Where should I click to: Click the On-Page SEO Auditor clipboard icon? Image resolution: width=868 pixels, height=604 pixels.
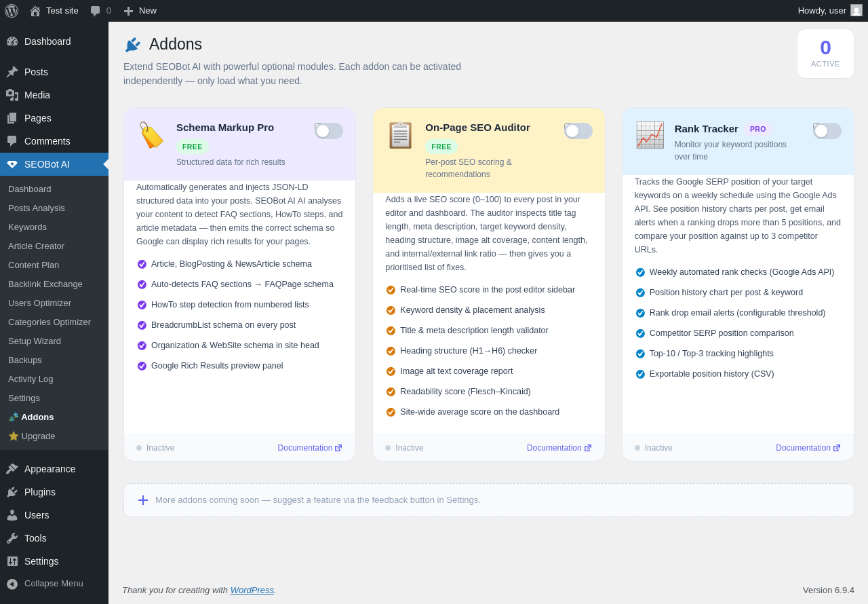(x=400, y=135)
